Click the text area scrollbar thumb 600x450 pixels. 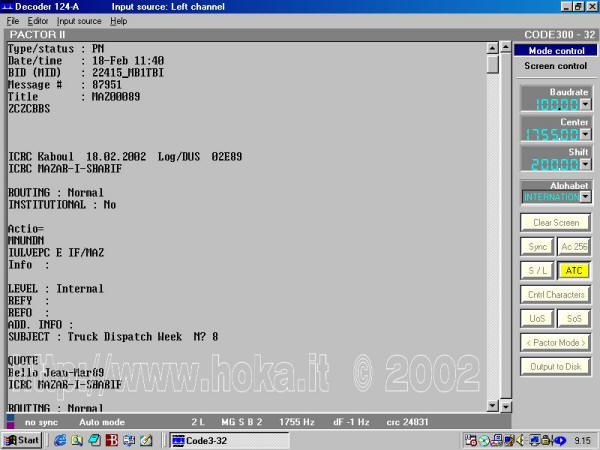pos(492,64)
